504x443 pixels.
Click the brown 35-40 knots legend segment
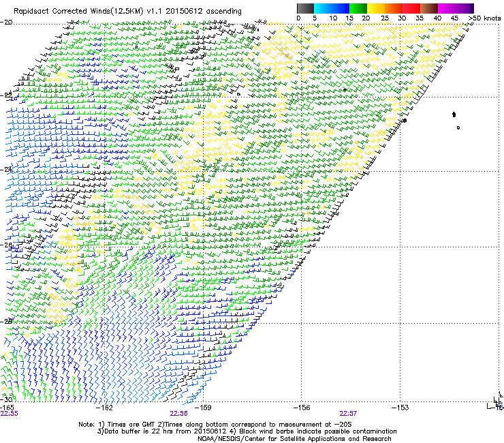point(429,8)
